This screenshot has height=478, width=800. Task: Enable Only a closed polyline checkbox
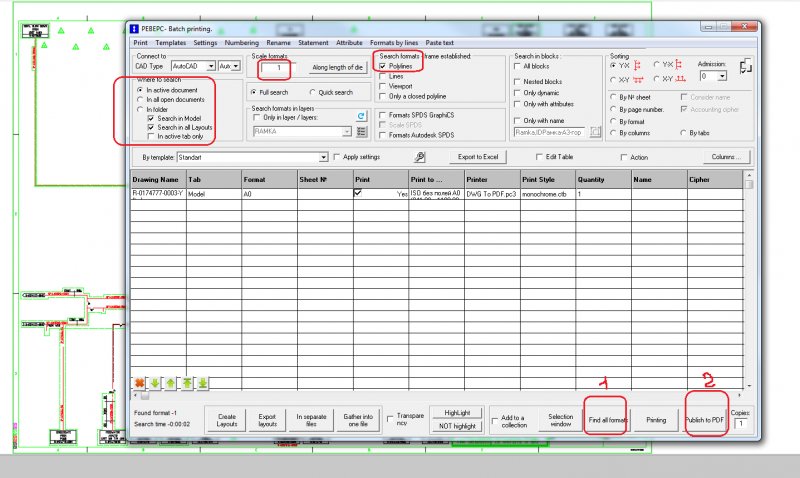point(383,96)
